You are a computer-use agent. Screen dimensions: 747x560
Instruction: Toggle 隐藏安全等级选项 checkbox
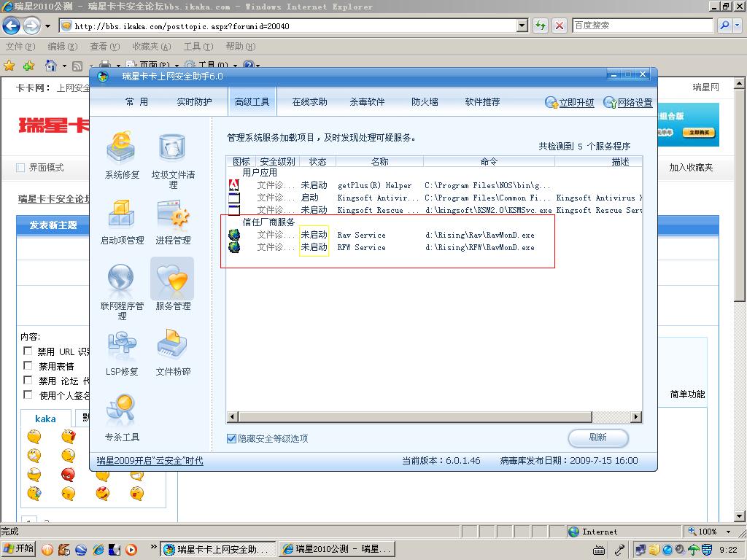pos(231,438)
